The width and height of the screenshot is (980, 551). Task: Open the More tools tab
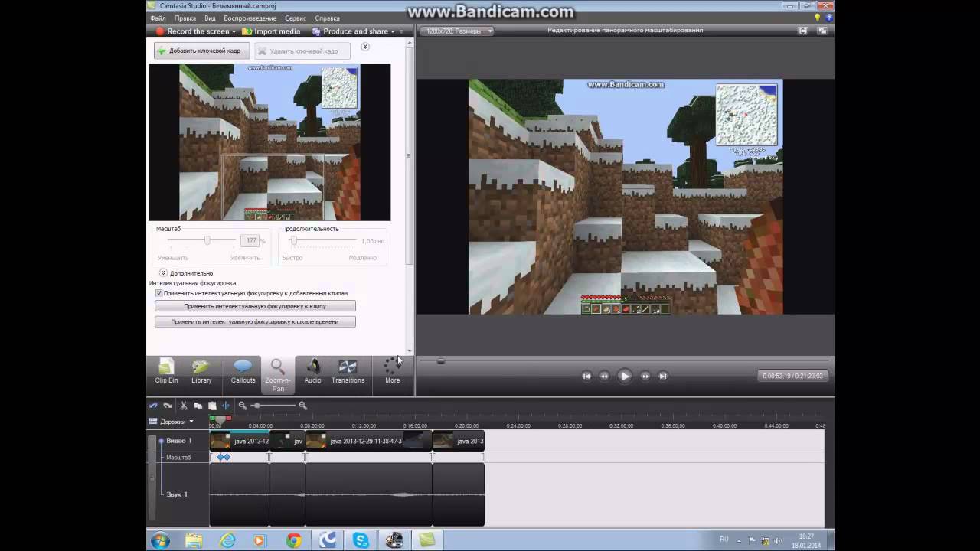coord(392,371)
